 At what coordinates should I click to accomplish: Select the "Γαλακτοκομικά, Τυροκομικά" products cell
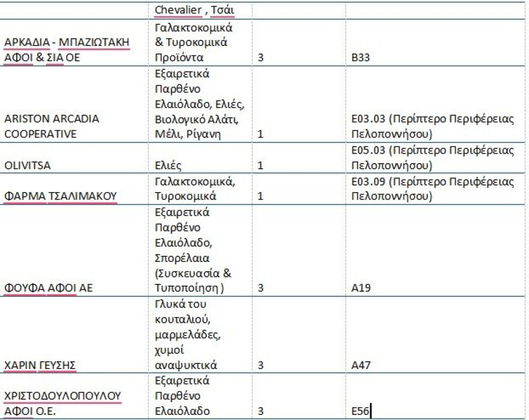click(194, 188)
